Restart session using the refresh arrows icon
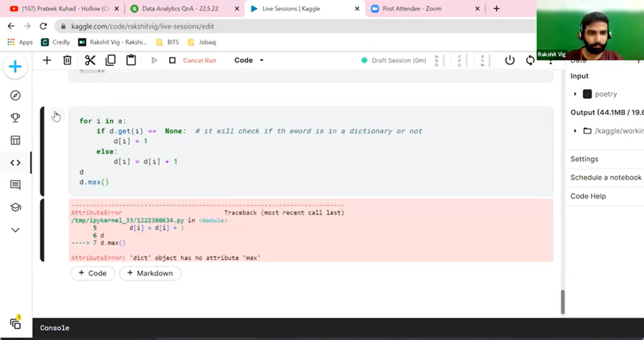 tap(530, 61)
